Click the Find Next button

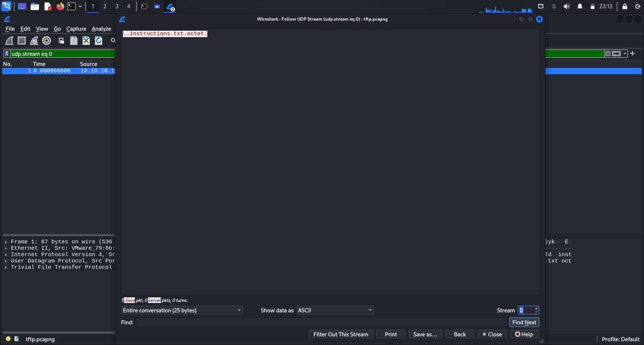(524, 322)
